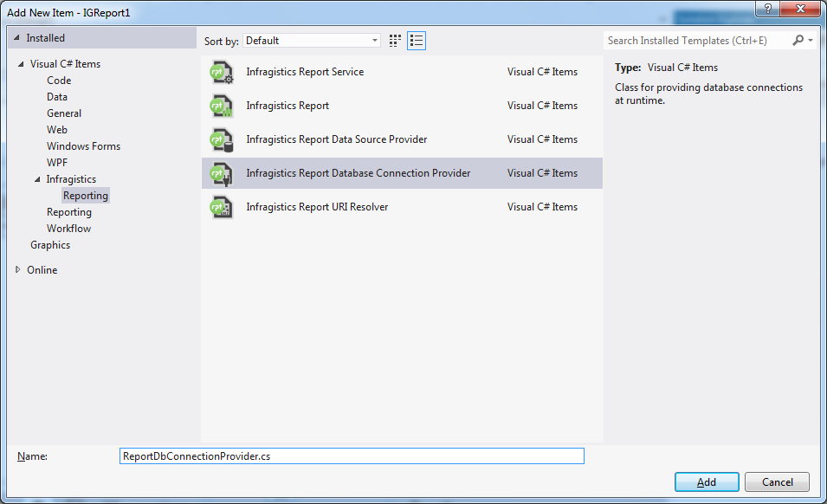Collapse the Installed section
The height and width of the screenshot is (504, 827).
click(x=16, y=37)
